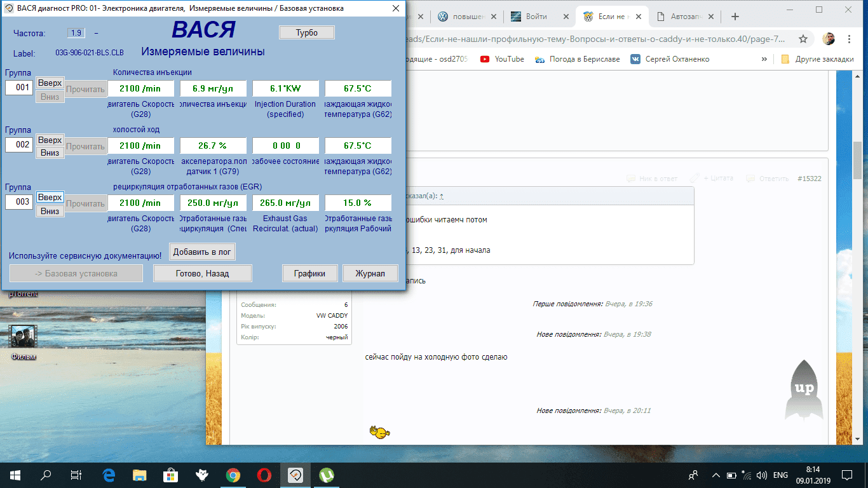Show hidden tray icons chevron

716,475
